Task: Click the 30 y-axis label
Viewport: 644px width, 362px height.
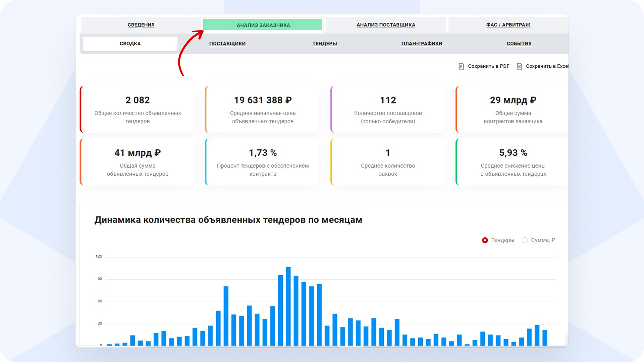Action: [x=100, y=323]
